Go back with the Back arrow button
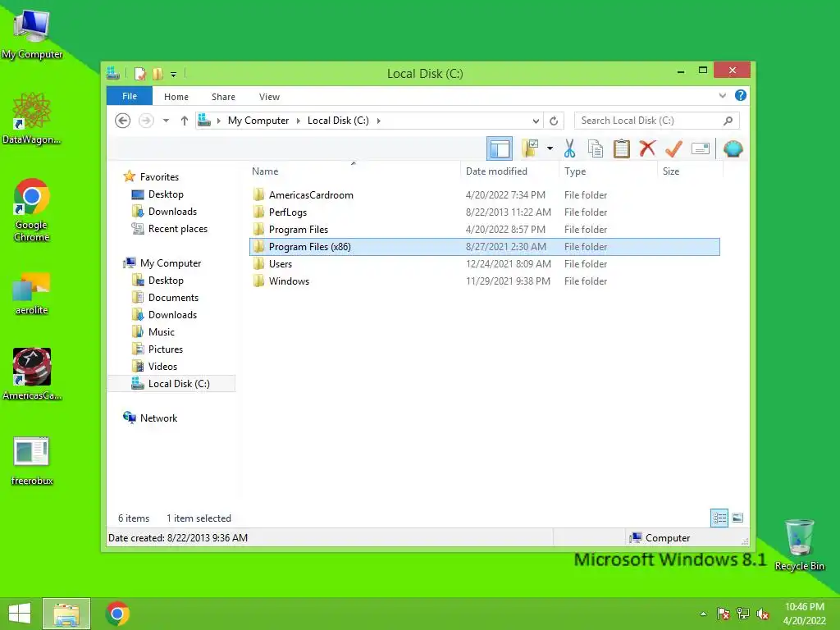Viewport: 840px width, 630px height. 123,121
